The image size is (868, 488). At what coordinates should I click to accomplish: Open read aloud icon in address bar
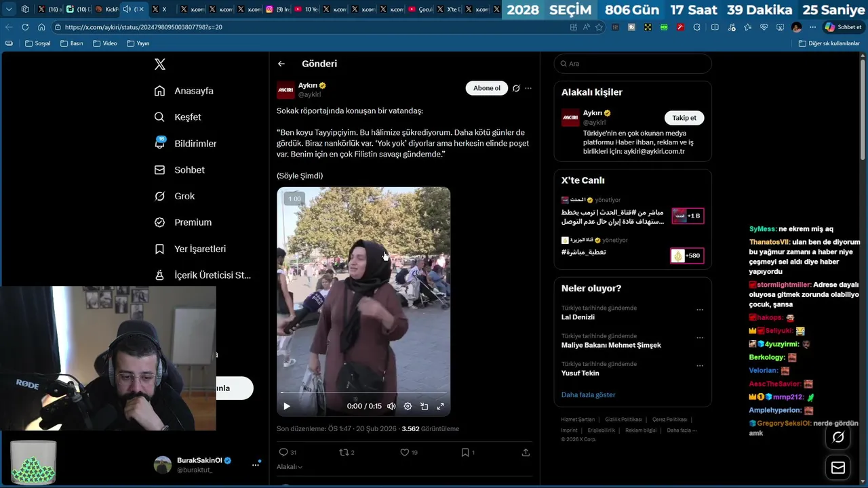pos(587,27)
